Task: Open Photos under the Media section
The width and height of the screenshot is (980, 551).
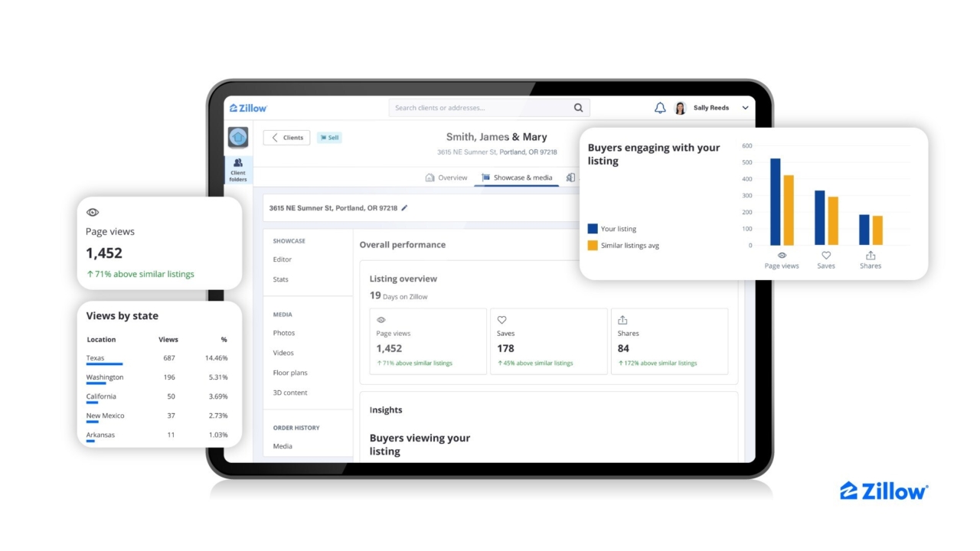Action: pyautogui.click(x=284, y=333)
